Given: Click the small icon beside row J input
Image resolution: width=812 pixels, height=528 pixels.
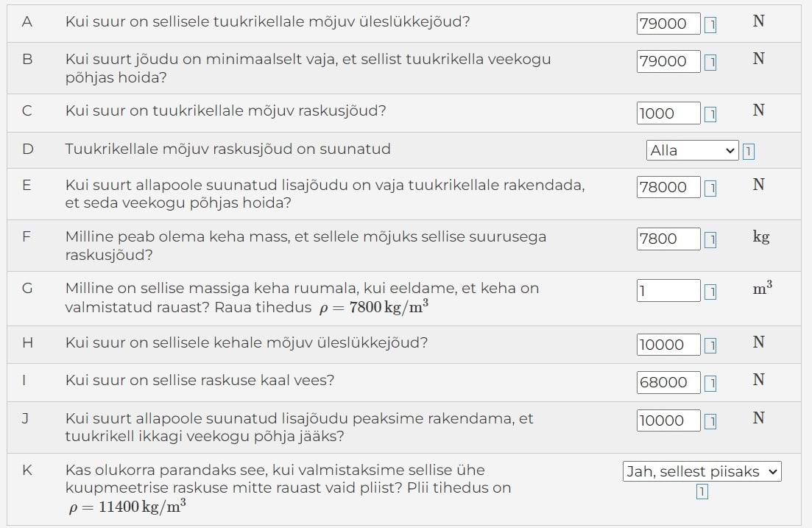Looking at the screenshot, I should pyautogui.click(x=710, y=421).
